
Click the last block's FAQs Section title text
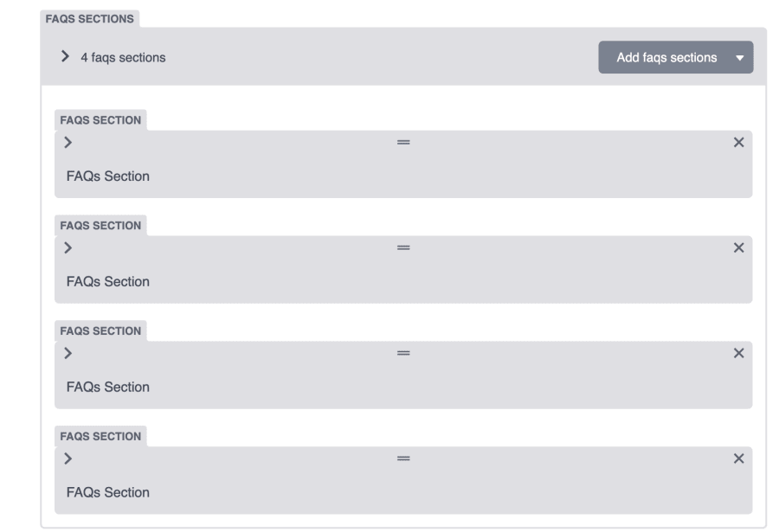[x=108, y=492]
